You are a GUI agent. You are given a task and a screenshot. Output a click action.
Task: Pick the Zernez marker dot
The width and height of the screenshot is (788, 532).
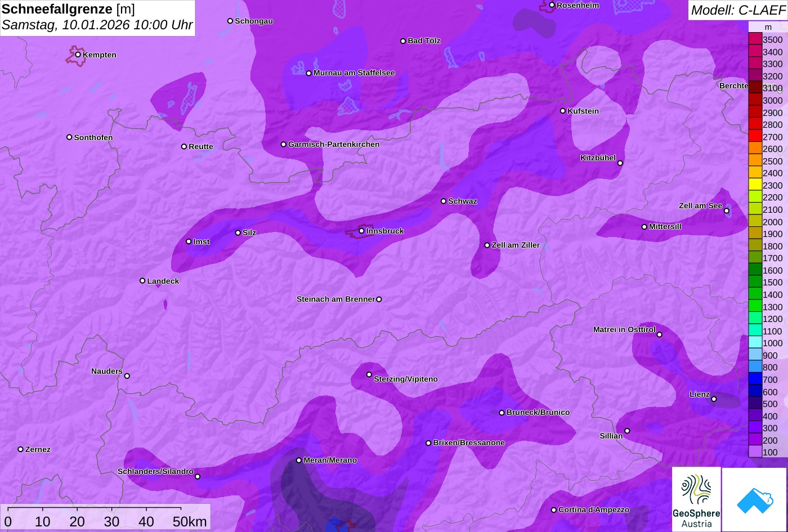click(21, 449)
